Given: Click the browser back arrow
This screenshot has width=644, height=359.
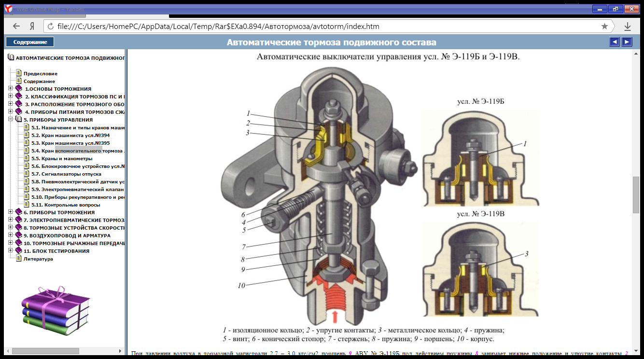Looking at the screenshot, I should tap(16, 26).
